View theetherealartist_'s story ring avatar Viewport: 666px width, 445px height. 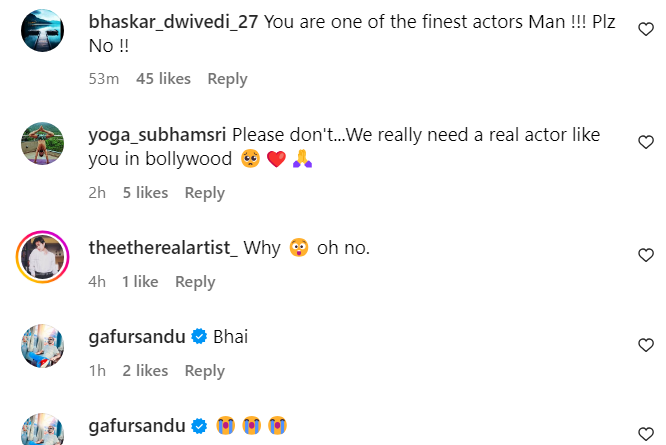(43, 258)
